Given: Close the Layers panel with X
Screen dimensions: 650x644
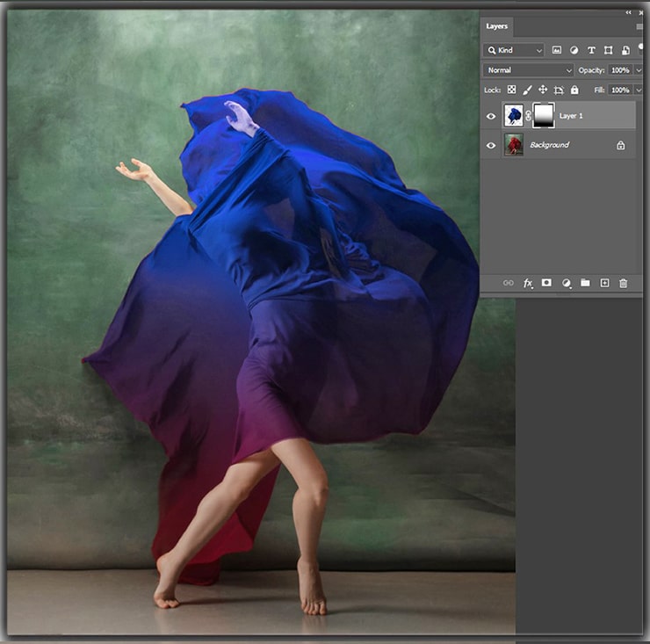Looking at the screenshot, I should point(641,13).
